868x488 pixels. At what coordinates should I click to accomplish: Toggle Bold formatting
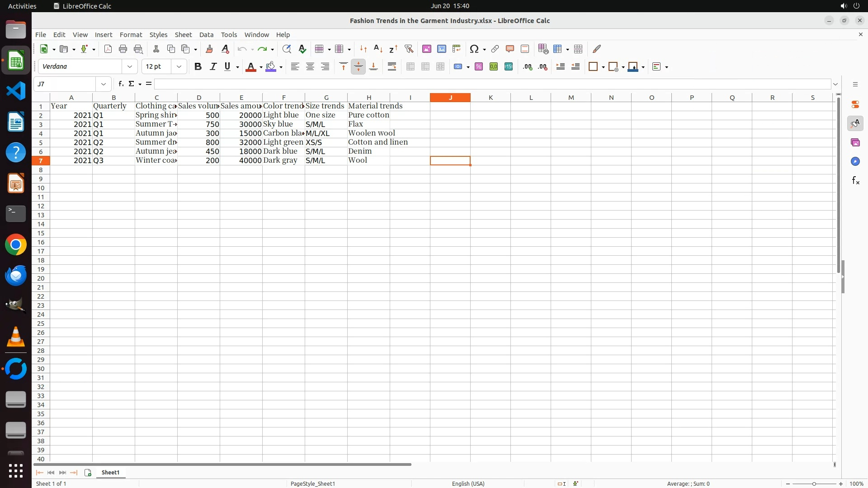click(x=198, y=67)
